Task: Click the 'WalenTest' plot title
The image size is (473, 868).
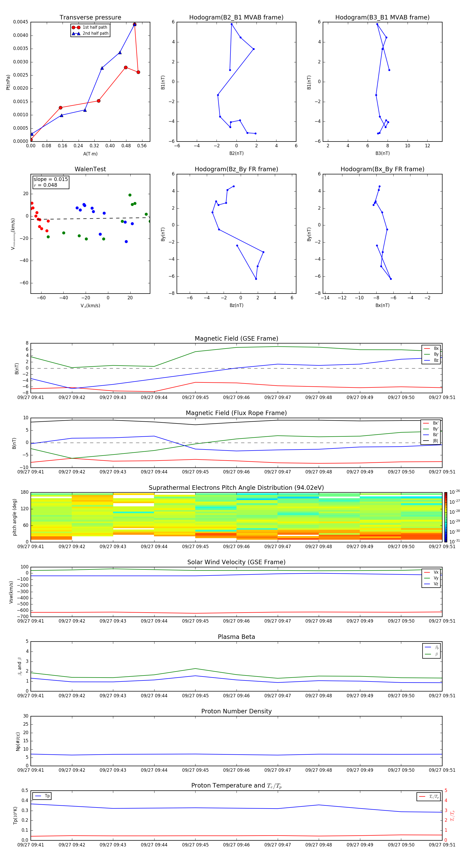Action: [90, 169]
